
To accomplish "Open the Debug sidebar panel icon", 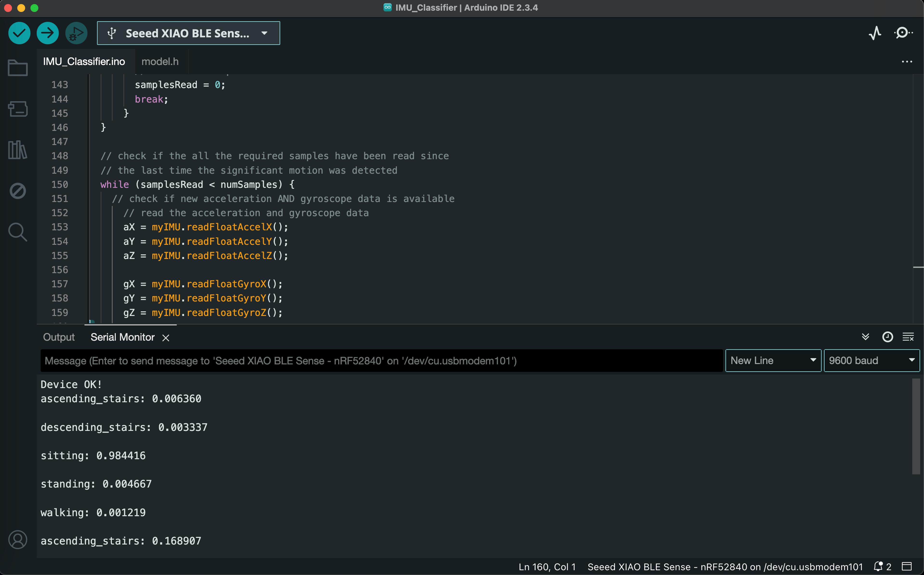I will pos(18,191).
